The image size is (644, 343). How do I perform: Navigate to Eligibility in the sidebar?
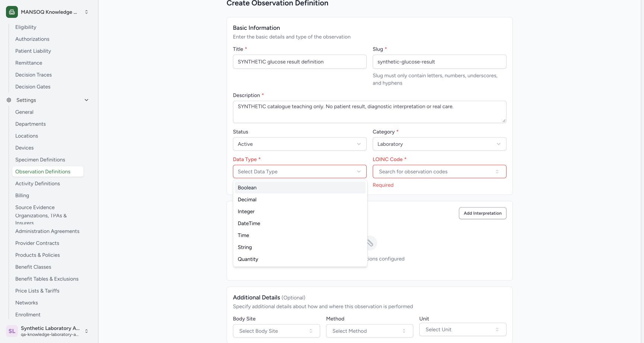tap(48, 27)
